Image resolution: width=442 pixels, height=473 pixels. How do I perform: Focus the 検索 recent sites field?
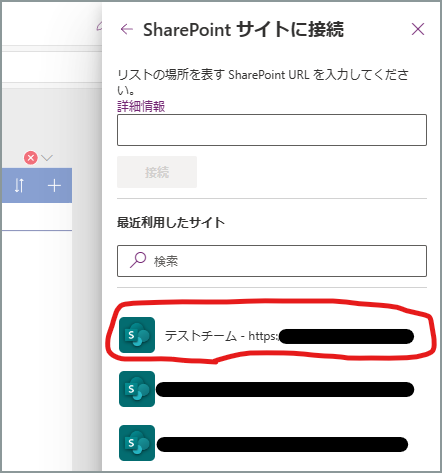tap(272, 261)
